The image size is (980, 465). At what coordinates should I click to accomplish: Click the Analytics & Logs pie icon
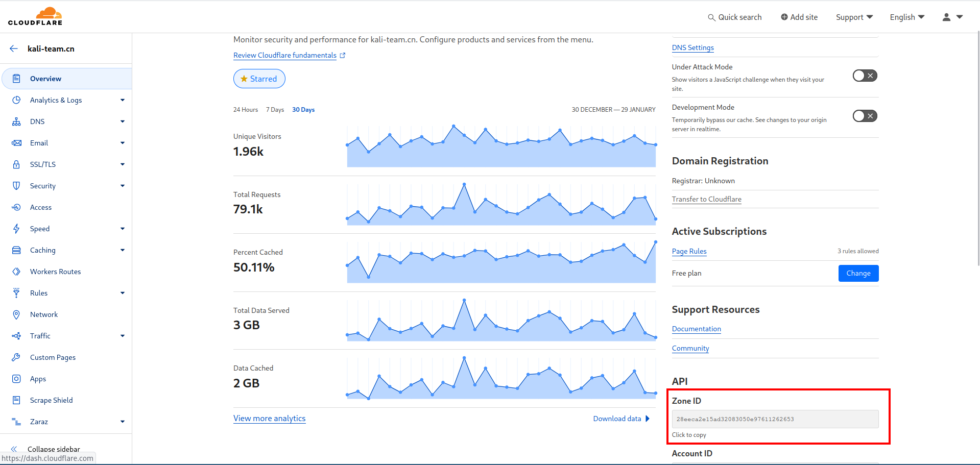click(x=16, y=100)
